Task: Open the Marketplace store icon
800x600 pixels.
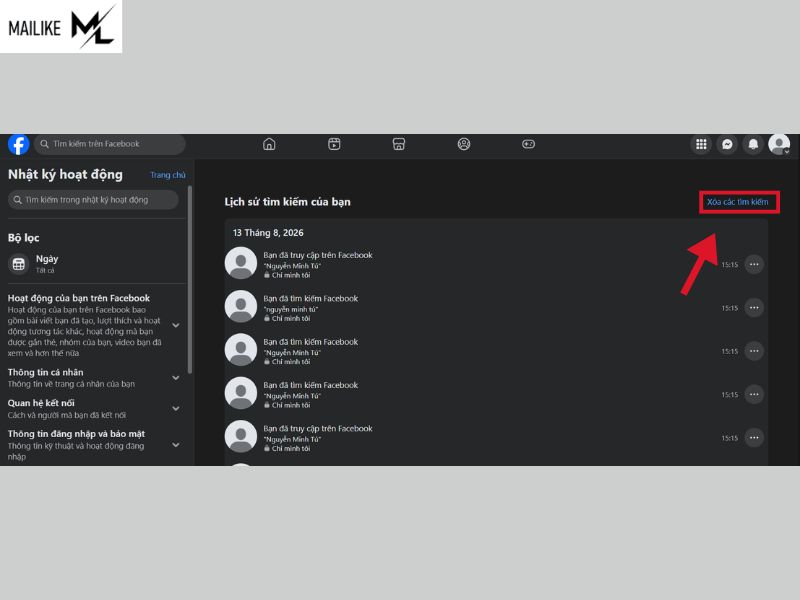Action: pos(399,144)
